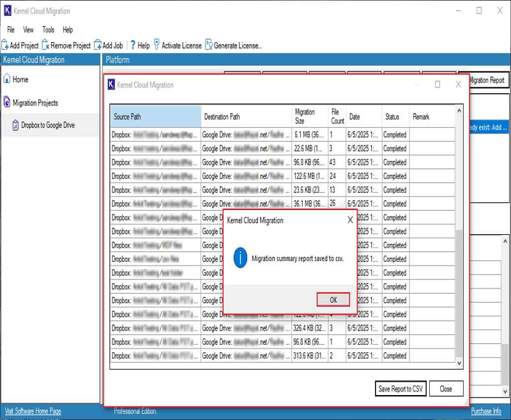The width and height of the screenshot is (511, 420).
Task: Open the File menu
Action: (x=11, y=30)
